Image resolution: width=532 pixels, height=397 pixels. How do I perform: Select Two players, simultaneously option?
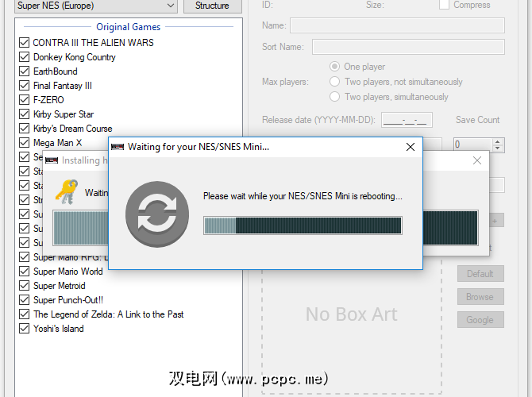(334, 96)
